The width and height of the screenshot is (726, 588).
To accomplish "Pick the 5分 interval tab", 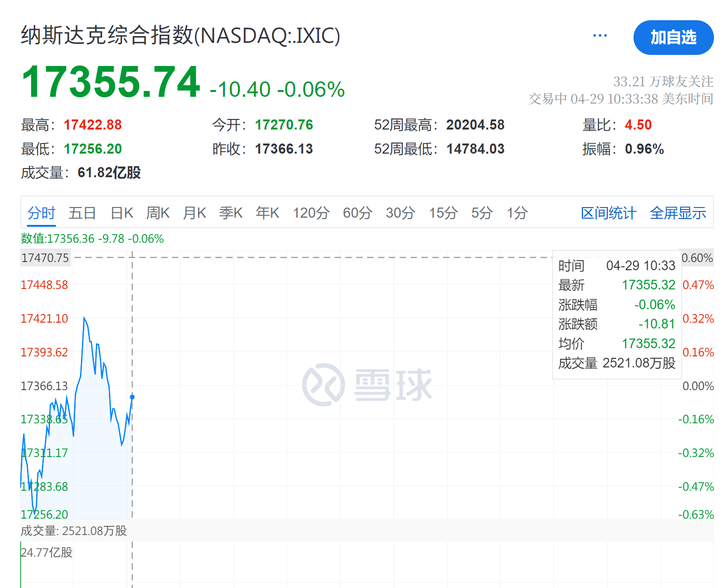I will click(482, 213).
